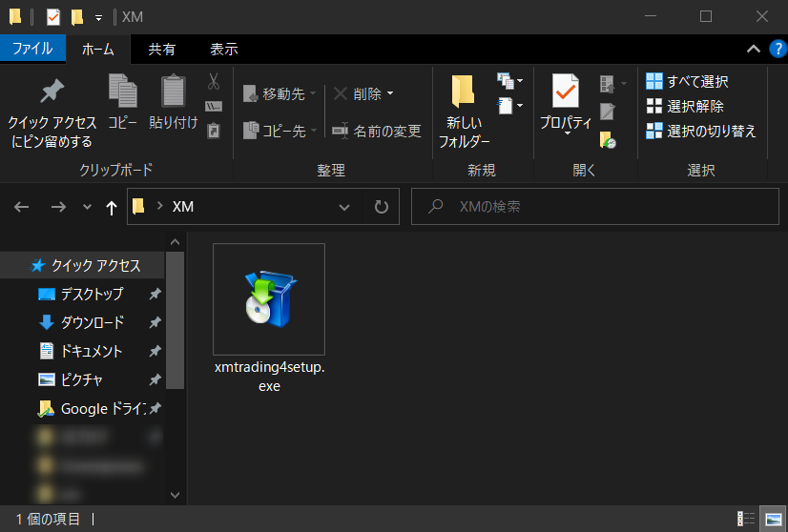This screenshot has width=788, height=532.
Task: Open the Copy to (コピー先) menu
Action: click(280, 132)
